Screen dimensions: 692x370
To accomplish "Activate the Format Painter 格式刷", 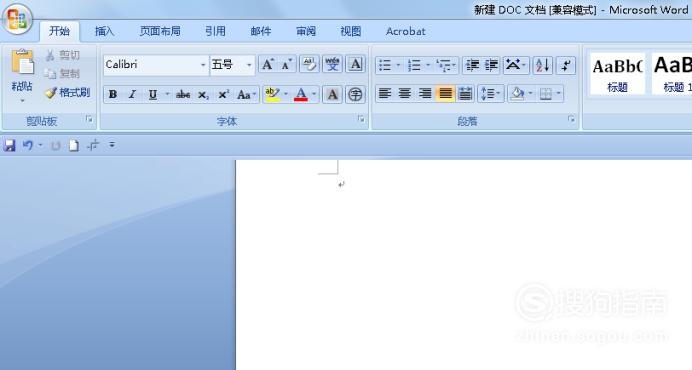I will click(68, 93).
